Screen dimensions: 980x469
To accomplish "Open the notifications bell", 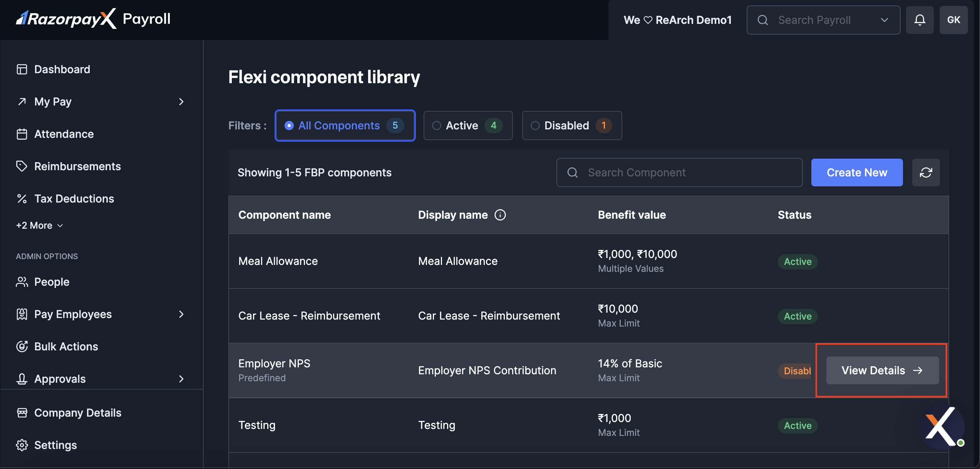I will coord(920,20).
